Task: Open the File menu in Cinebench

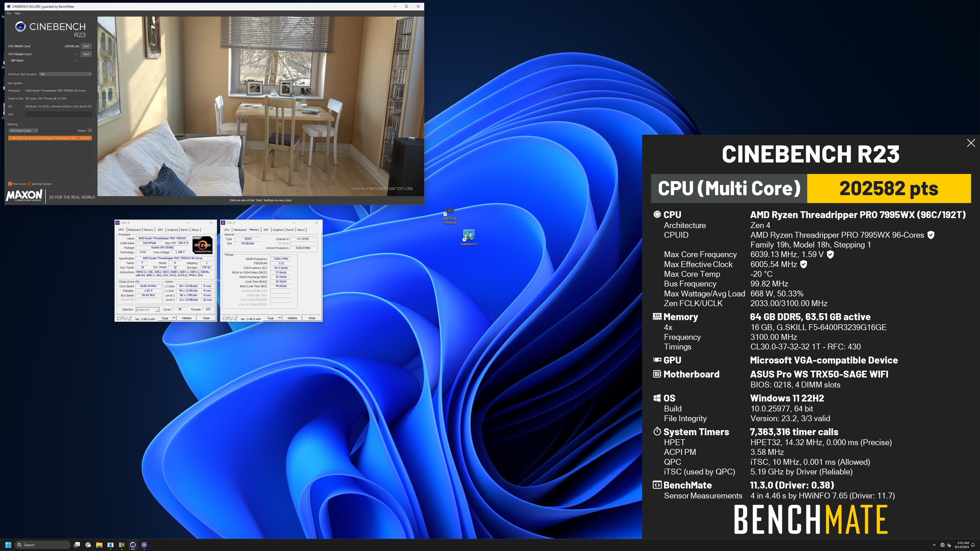Action: point(9,13)
